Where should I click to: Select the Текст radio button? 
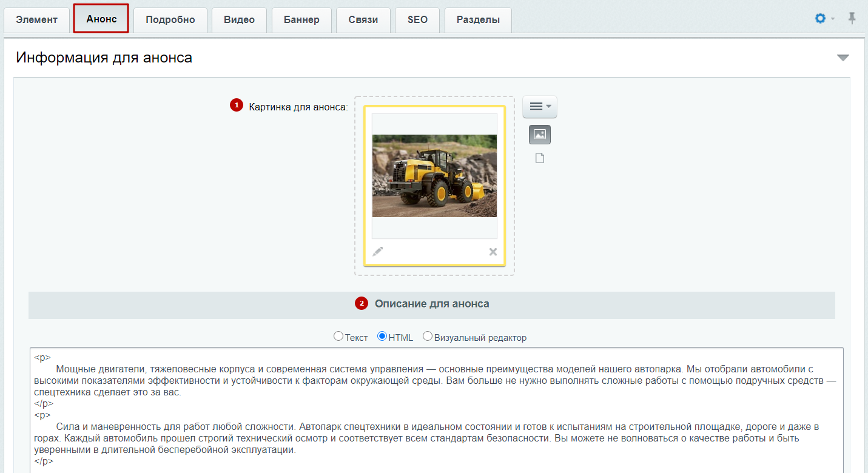tap(338, 336)
